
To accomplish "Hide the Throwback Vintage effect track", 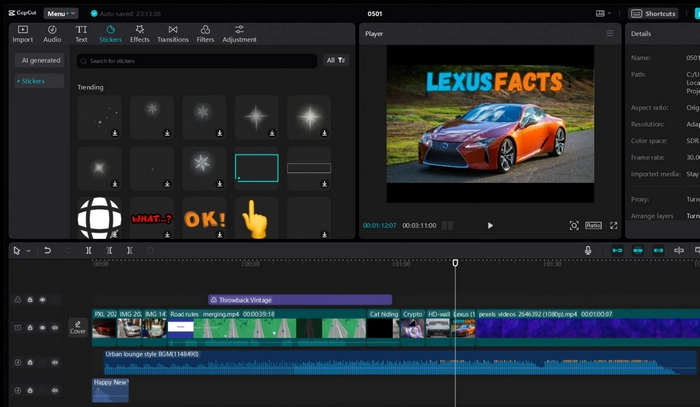I will 42,300.
